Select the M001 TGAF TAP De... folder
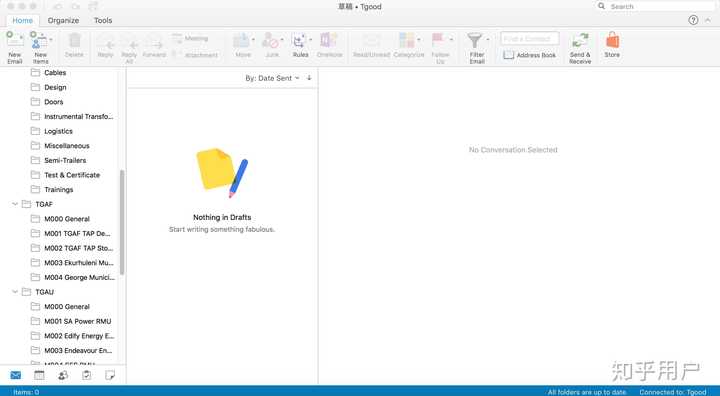This screenshot has height=396, width=720. click(x=77, y=233)
